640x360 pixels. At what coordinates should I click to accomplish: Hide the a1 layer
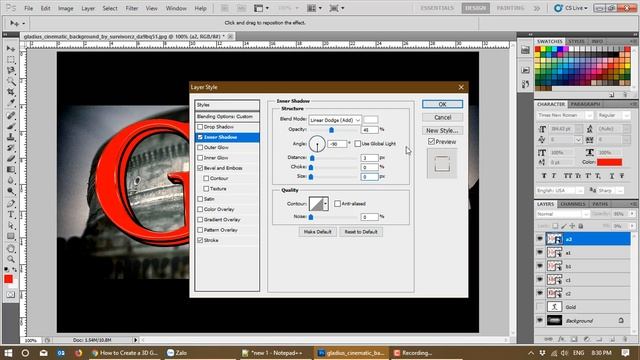tap(540, 253)
